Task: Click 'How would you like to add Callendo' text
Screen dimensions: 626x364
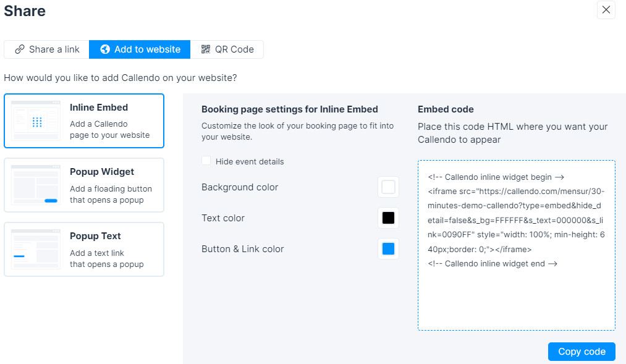Action: click(x=121, y=78)
